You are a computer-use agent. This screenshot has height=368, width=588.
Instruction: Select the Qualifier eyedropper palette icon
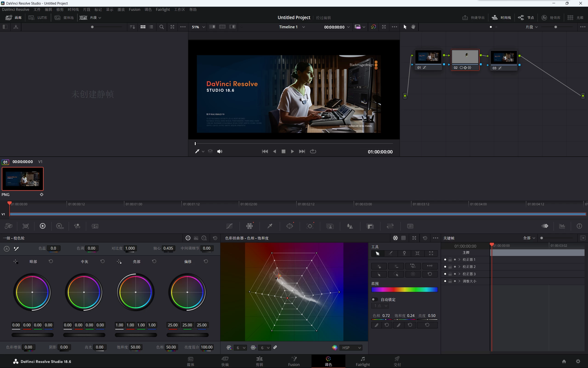pyautogui.click(x=270, y=226)
